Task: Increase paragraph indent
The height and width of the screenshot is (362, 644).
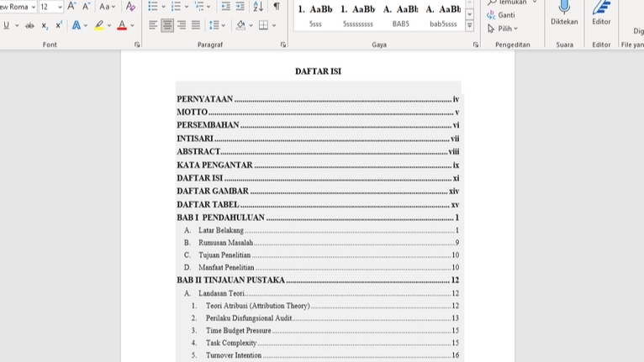Action: click(240, 6)
